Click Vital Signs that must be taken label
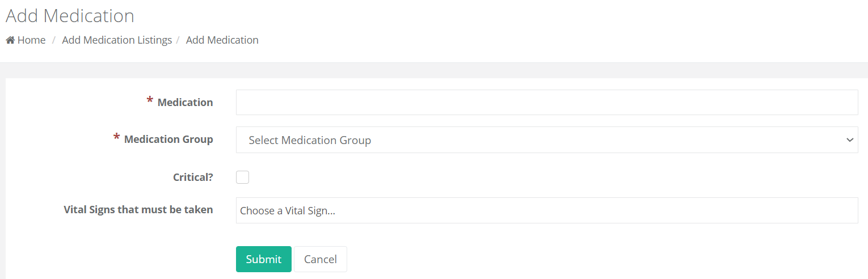This screenshot has width=868, height=279. point(138,210)
